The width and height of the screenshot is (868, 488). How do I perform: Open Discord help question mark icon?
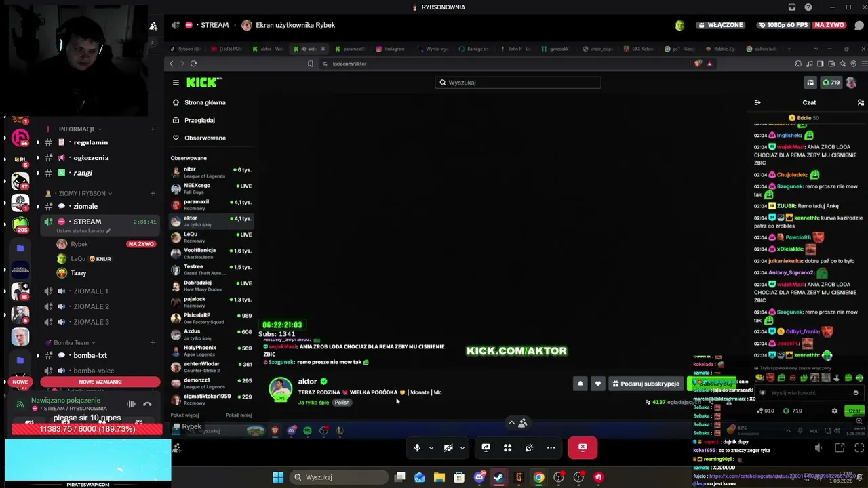pyautogui.click(x=808, y=7)
